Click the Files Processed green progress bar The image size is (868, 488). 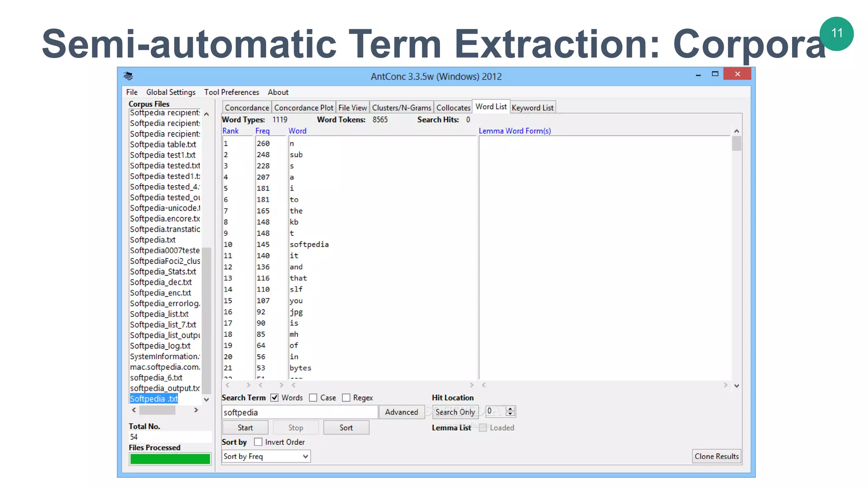point(170,459)
